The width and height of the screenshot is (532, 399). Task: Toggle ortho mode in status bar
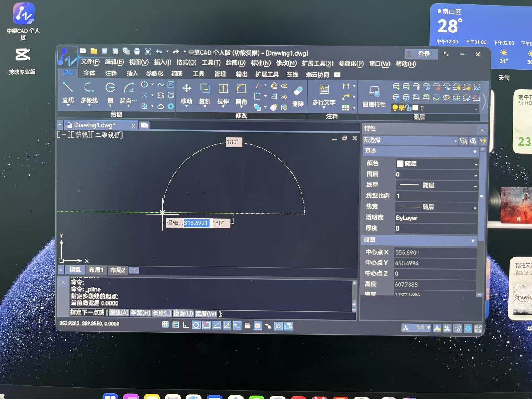point(186,325)
